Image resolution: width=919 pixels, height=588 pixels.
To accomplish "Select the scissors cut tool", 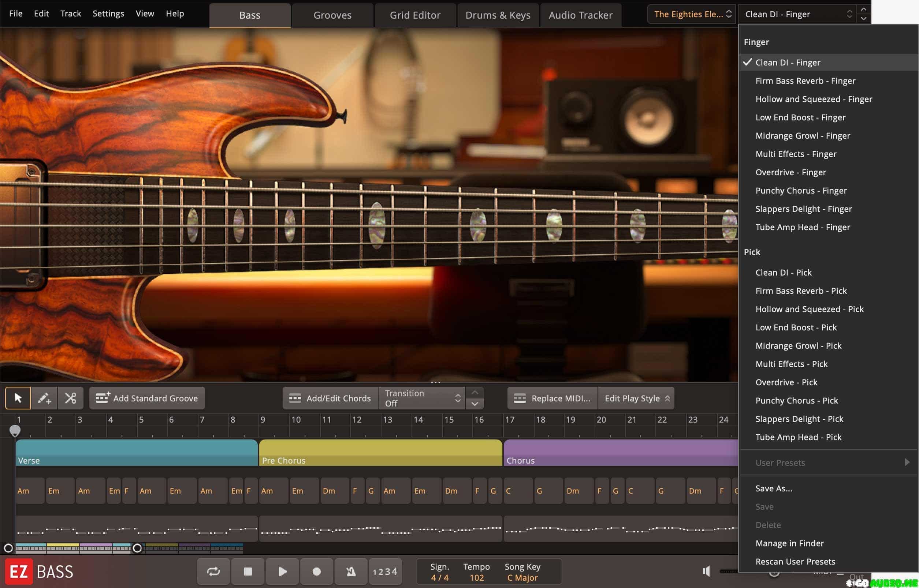I will (71, 398).
